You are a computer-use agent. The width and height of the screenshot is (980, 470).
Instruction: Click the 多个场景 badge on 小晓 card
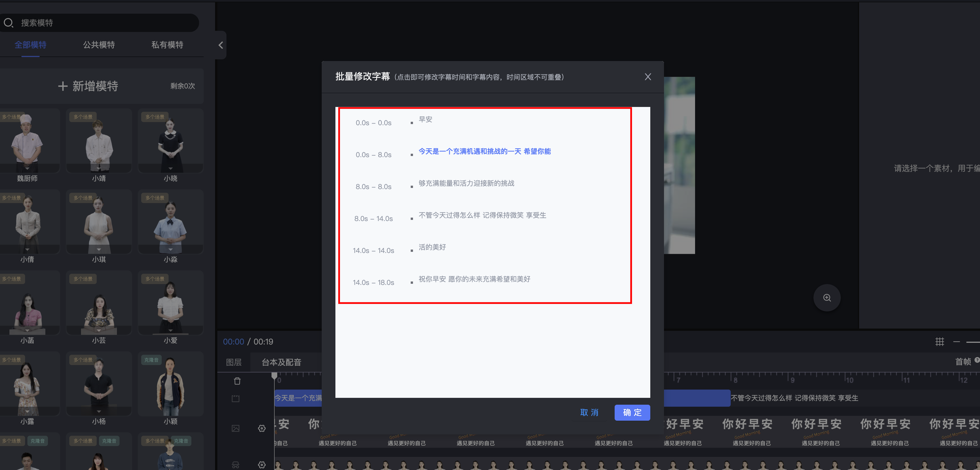(x=155, y=117)
